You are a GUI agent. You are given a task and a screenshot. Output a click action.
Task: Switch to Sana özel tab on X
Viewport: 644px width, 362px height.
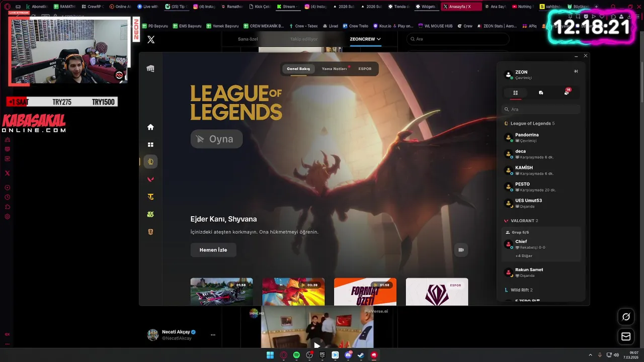click(x=248, y=39)
